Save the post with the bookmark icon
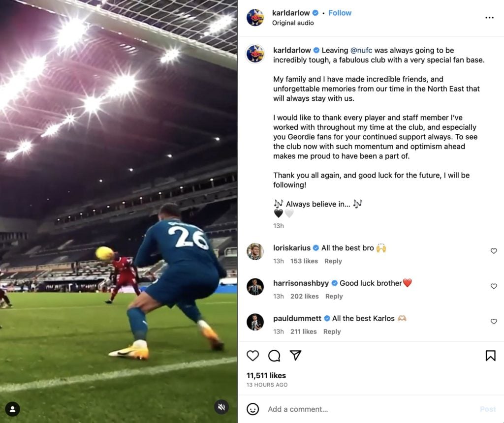Image resolution: width=504 pixels, height=423 pixels. tap(491, 356)
